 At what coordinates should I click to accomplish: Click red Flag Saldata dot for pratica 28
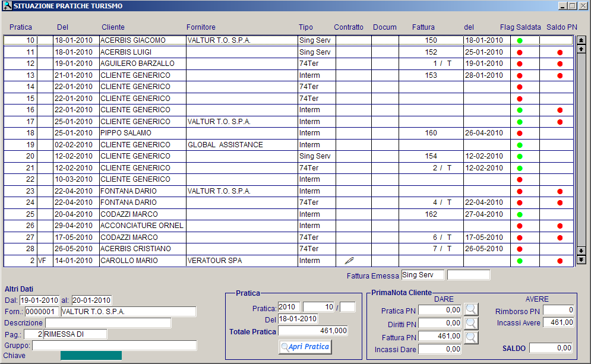click(520, 249)
